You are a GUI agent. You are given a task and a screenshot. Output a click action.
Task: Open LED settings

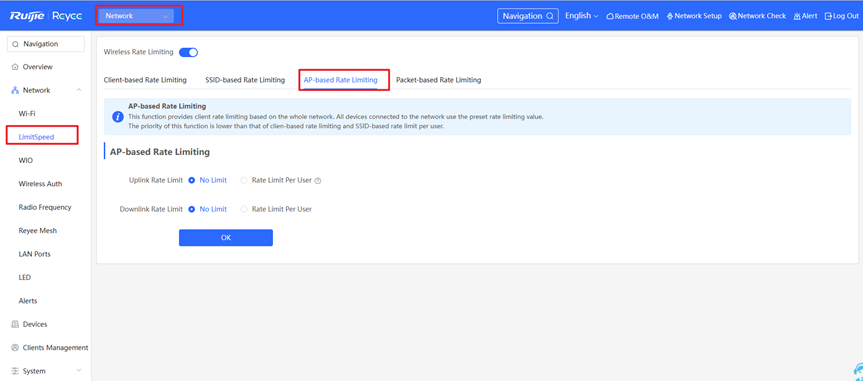coord(24,277)
